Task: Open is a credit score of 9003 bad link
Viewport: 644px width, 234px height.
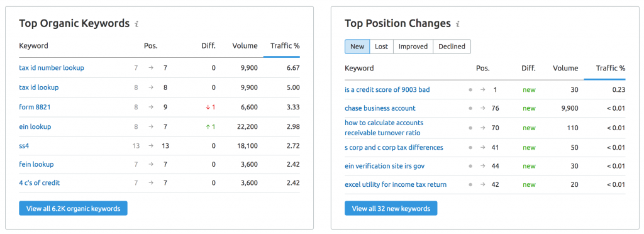Action: tap(387, 89)
